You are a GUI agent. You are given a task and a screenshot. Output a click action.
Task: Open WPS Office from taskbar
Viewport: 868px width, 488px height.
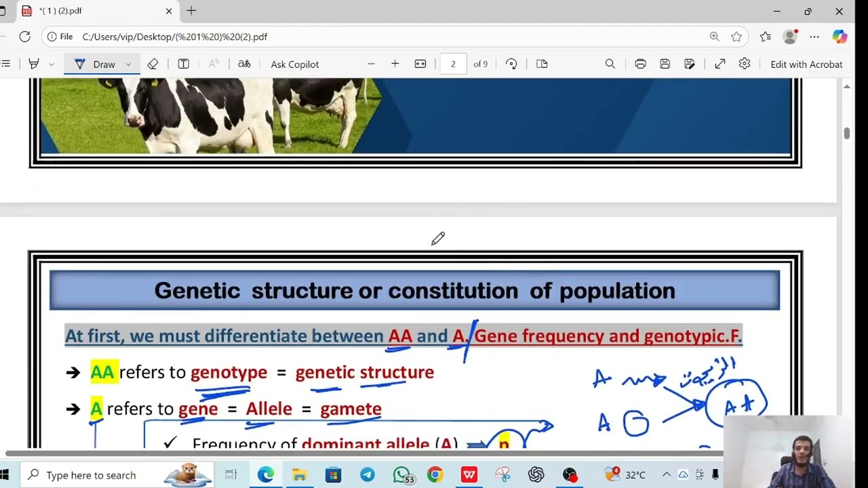pyautogui.click(x=469, y=475)
